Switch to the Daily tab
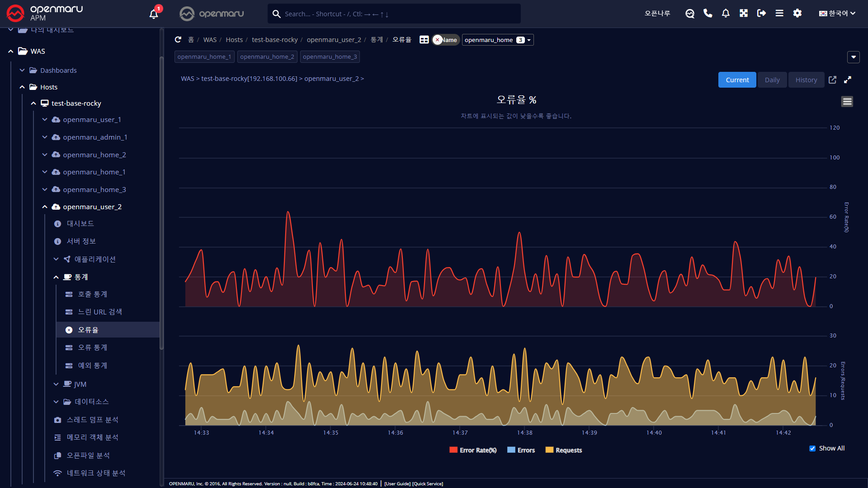 [772, 80]
